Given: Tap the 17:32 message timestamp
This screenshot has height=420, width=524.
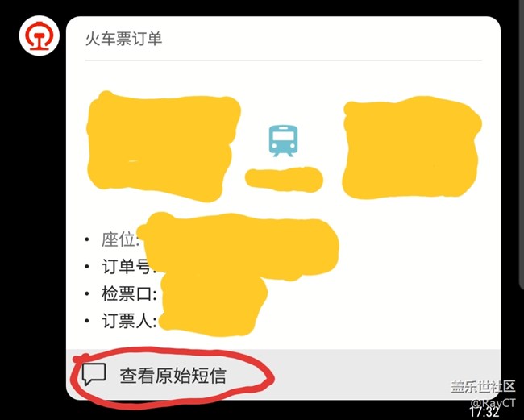Looking at the screenshot, I should (484, 412).
